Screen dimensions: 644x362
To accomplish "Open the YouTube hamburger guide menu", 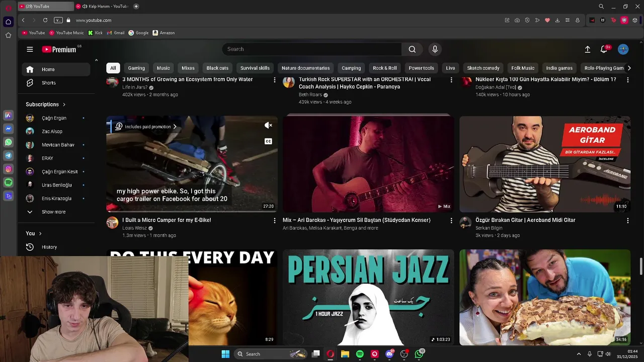I will (30, 49).
